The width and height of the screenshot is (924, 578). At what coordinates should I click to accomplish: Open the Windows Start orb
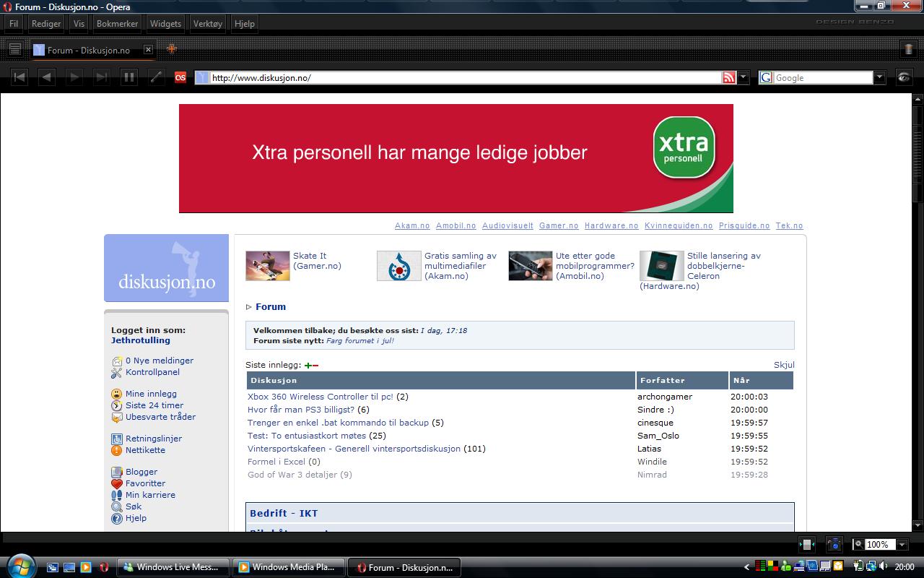[x=20, y=566]
